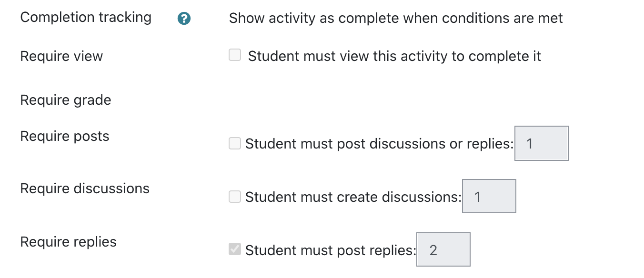The height and width of the screenshot is (278, 644).
Task: Select the number 1 beside create discussions
Action: (478, 197)
